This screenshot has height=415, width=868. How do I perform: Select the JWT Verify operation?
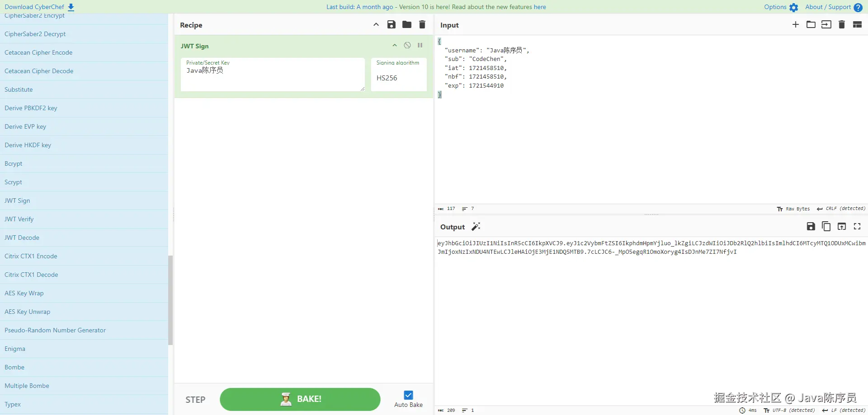84,219
